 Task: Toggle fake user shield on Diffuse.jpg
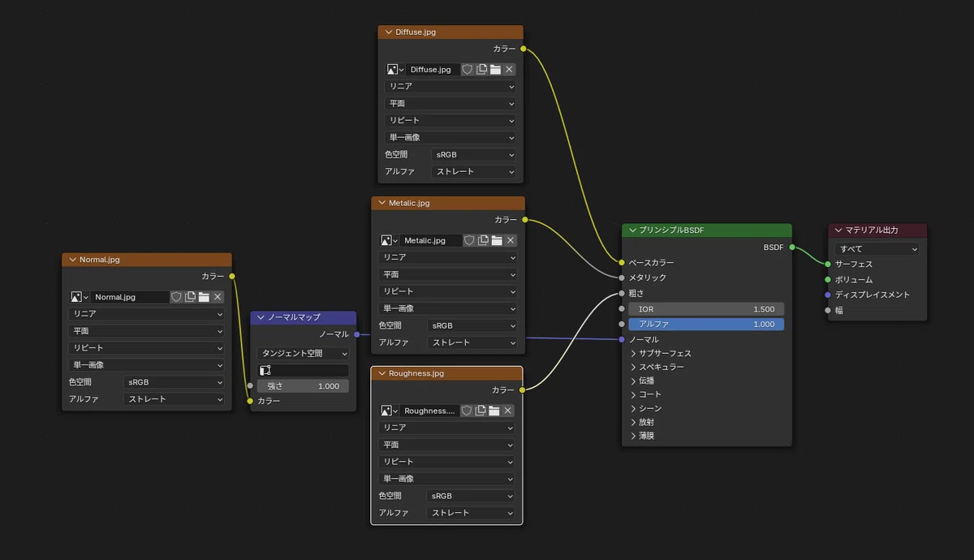point(468,70)
